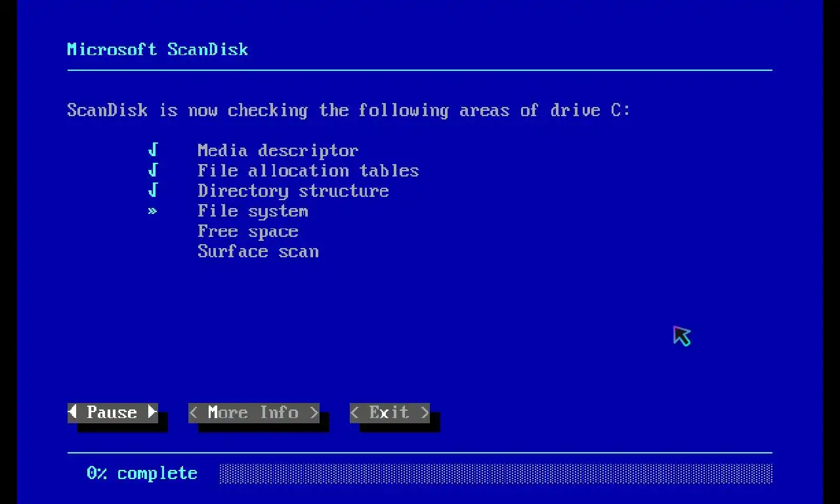This screenshot has height=504, width=840.
Task: Select the Media descriptor line
Action: pos(278,151)
